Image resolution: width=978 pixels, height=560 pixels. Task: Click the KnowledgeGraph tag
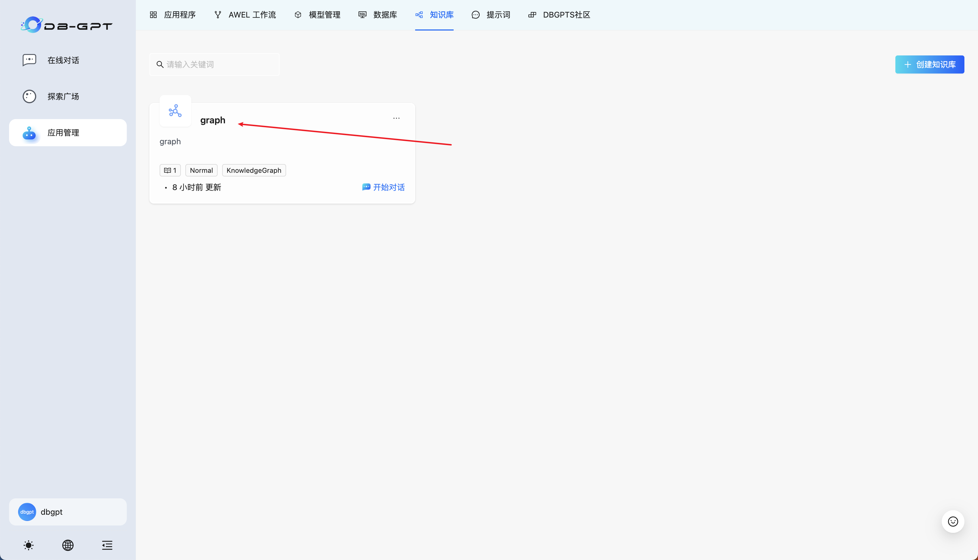click(x=254, y=170)
